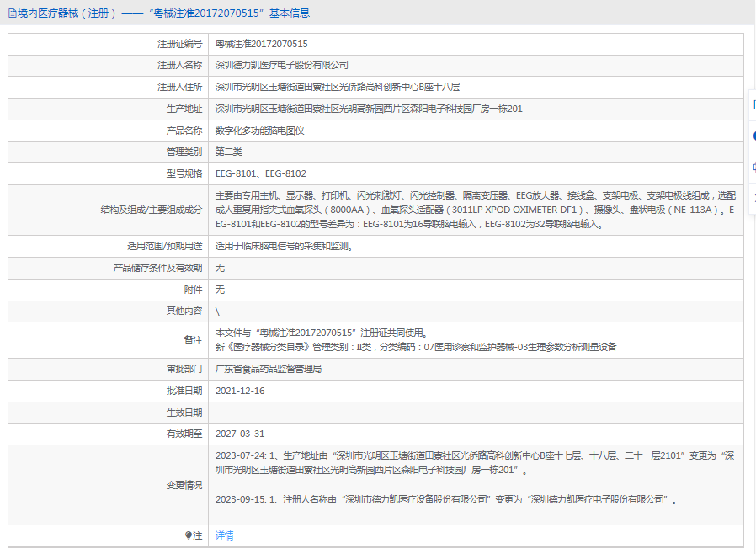Click the 附件 label
Image resolution: width=756 pixels, height=554 pixels.
pyautogui.click(x=193, y=290)
